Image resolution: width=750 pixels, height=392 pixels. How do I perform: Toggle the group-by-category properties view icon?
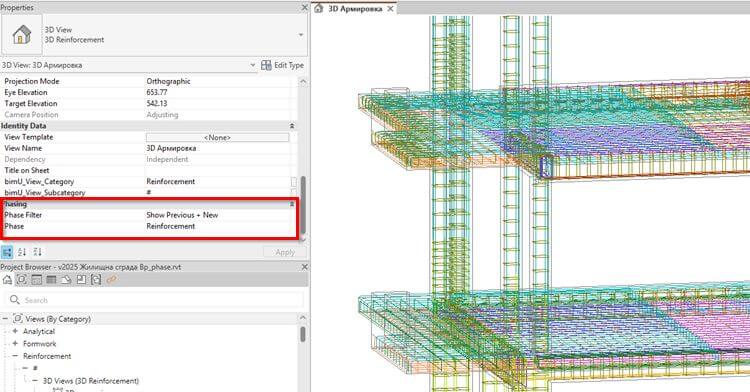click(x=7, y=252)
